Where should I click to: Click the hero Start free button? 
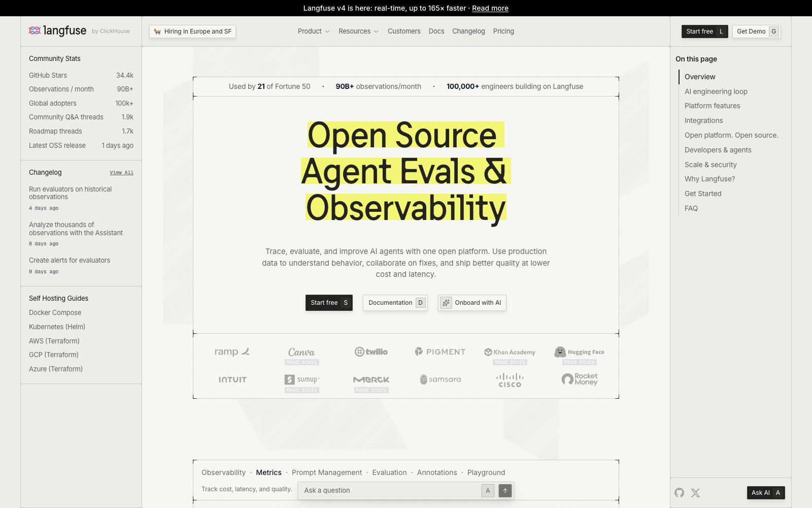point(329,303)
